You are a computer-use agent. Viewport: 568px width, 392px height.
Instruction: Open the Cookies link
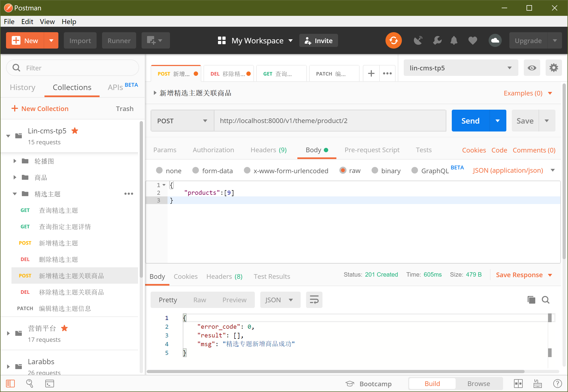(474, 150)
